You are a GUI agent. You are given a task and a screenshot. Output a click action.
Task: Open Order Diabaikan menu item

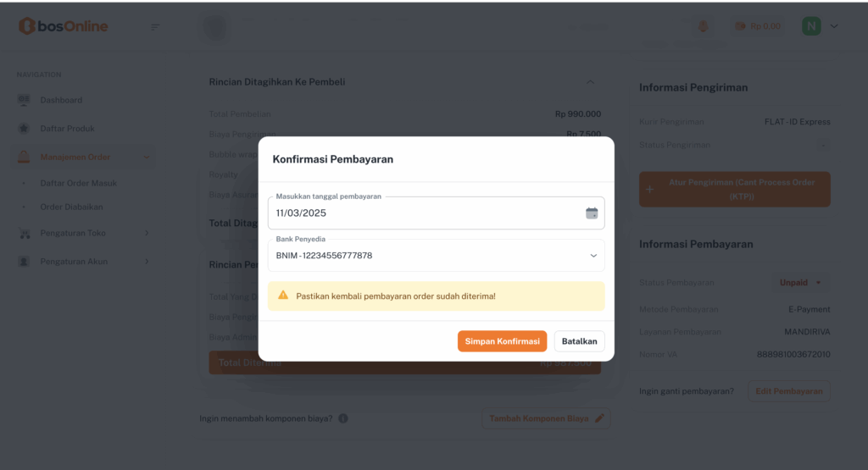point(72,207)
